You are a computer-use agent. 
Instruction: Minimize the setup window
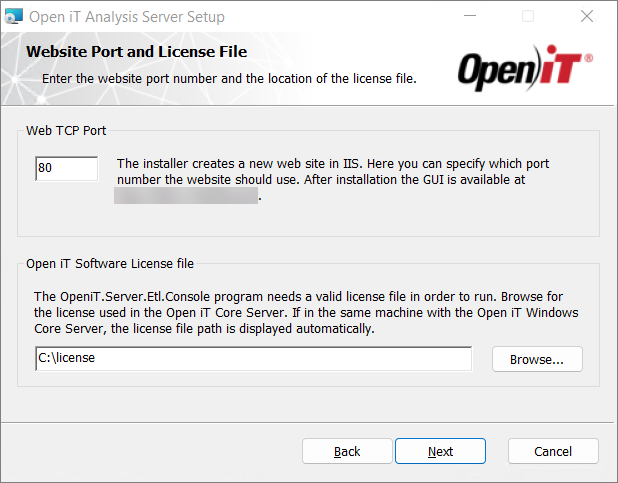[x=469, y=16]
